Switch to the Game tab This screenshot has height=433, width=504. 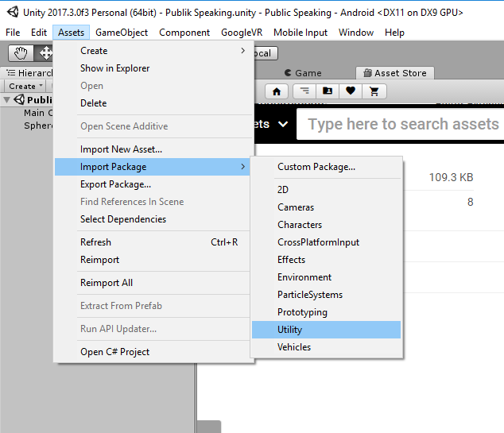point(303,73)
